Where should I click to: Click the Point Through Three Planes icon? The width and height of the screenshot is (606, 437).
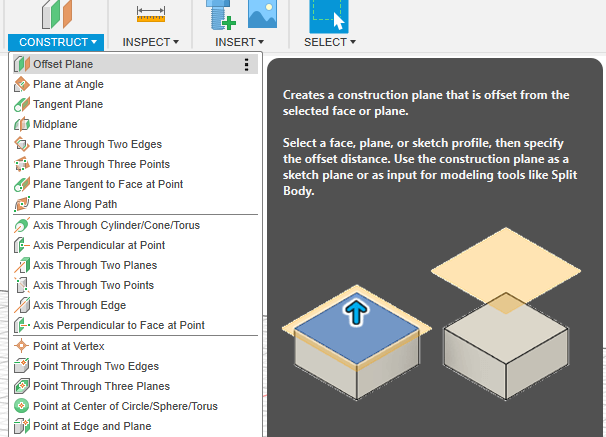tap(22, 386)
